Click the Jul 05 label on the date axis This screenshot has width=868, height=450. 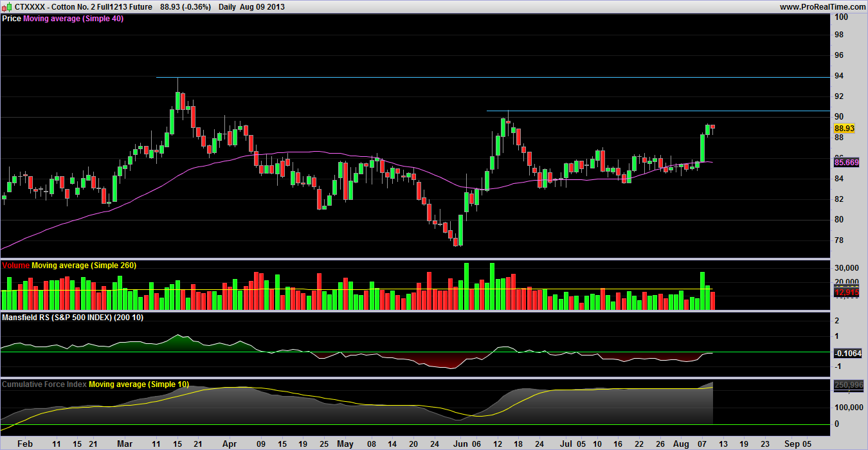point(572,444)
